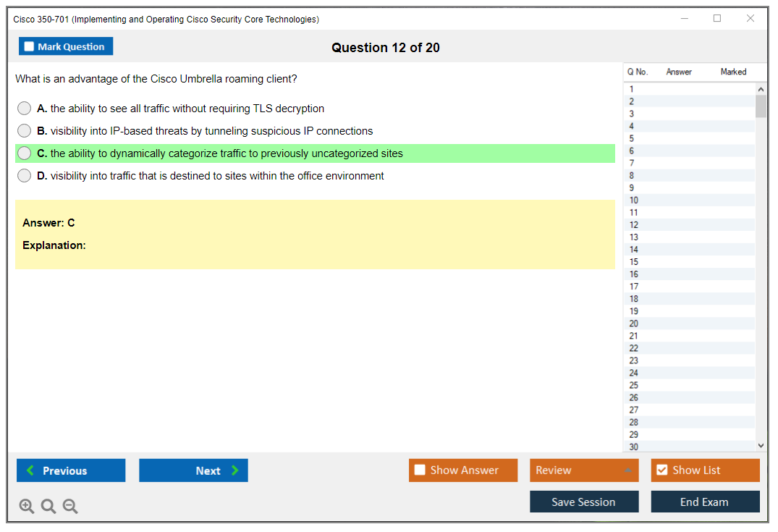Viewport: 778px width, 532px height.
Task: Click the Previous button
Action: pos(70,470)
